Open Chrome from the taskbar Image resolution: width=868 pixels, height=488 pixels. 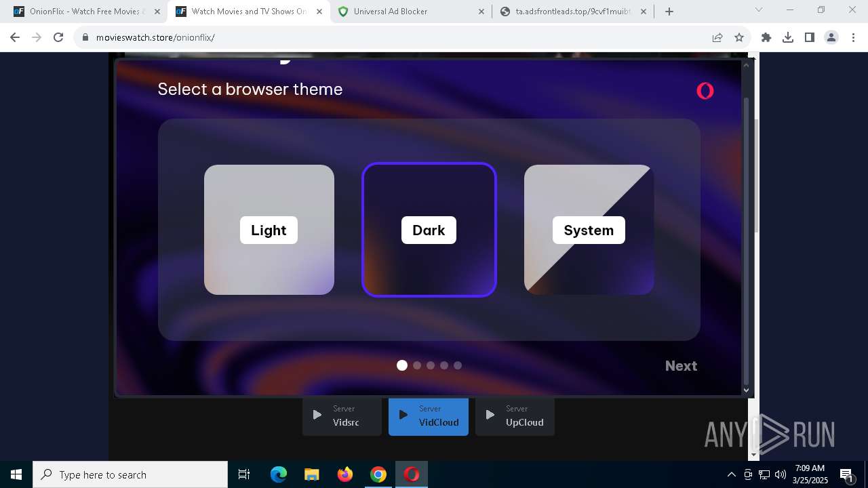378,474
